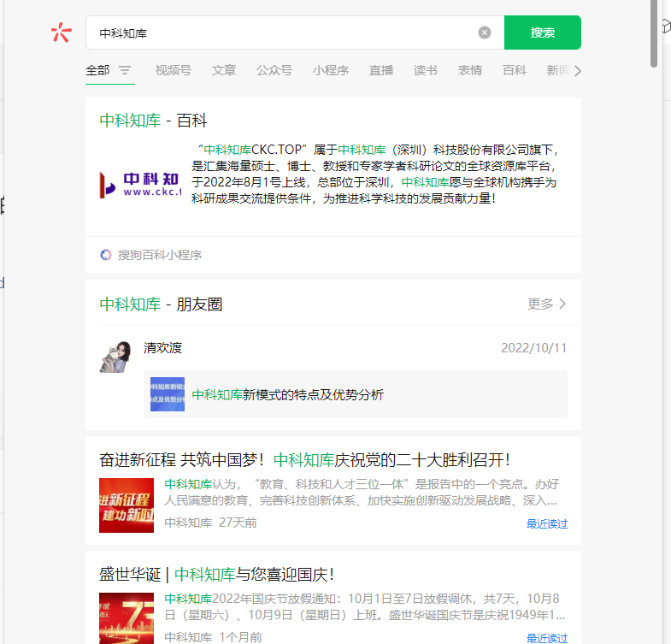The image size is (671, 644).
Task: Open article 盛世华诞 | 中科知库与您喜迎国庆
Action: coord(216,574)
